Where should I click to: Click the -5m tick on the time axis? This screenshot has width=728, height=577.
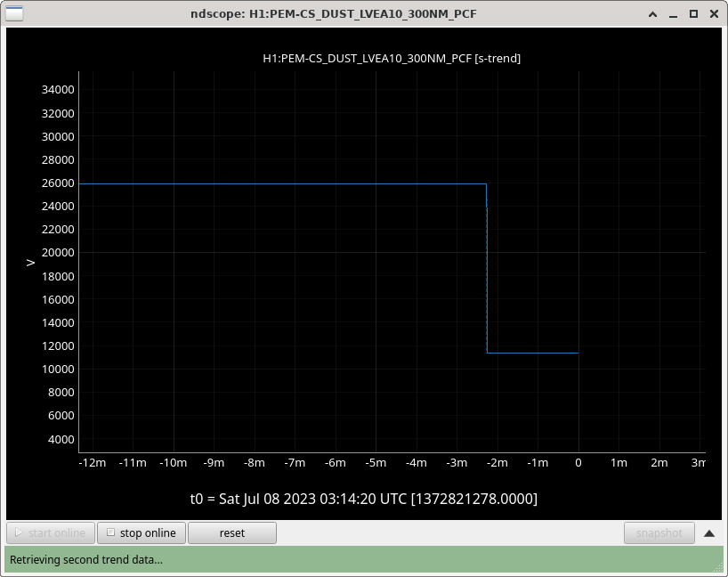click(376, 463)
